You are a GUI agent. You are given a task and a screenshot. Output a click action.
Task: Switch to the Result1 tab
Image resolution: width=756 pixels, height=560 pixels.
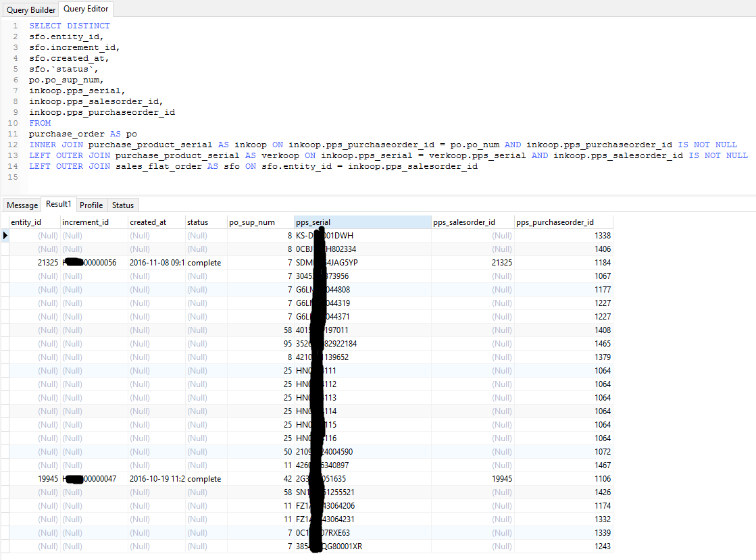pyautogui.click(x=59, y=205)
